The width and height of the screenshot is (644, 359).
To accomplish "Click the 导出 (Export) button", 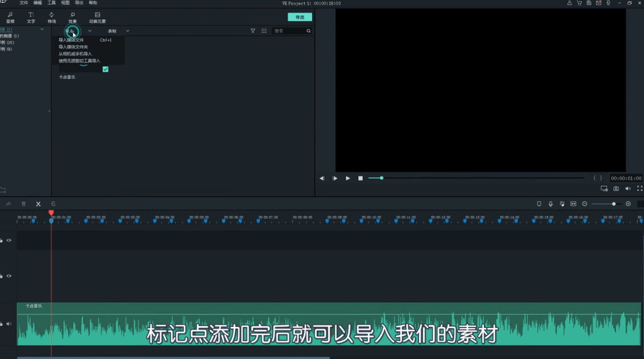I will tap(299, 17).
